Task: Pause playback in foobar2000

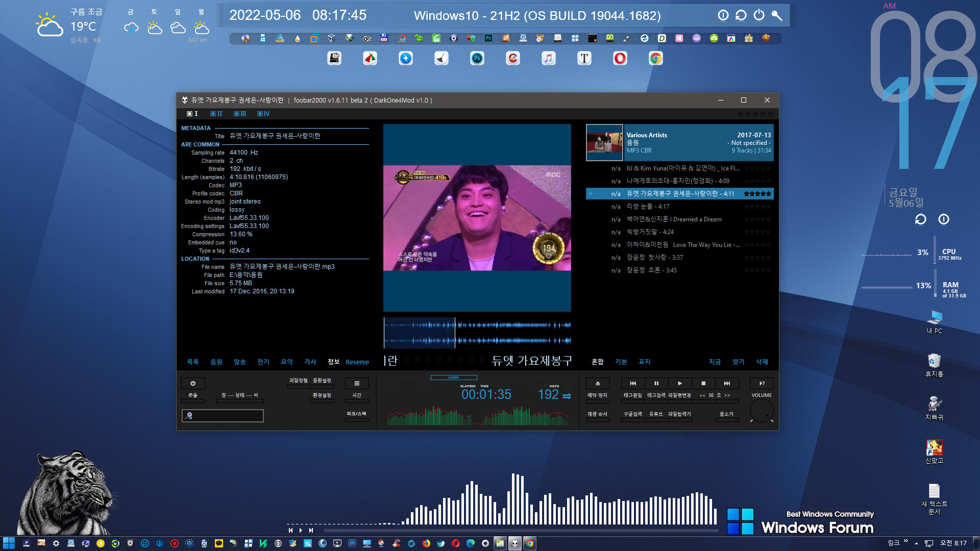Action: point(656,383)
